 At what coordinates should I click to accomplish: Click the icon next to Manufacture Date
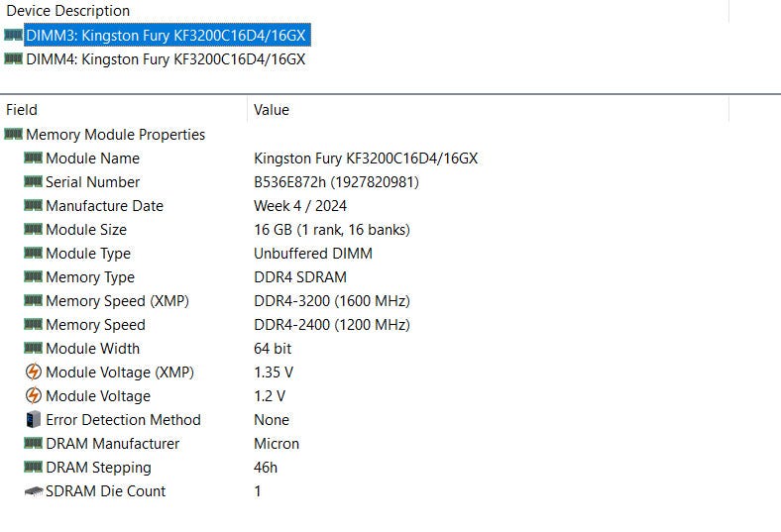[33, 205]
